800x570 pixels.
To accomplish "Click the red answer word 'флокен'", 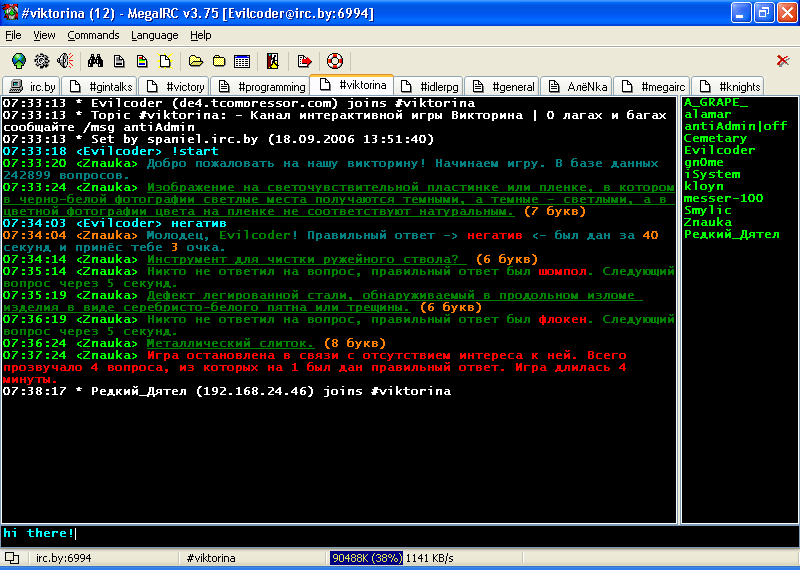I will tap(562, 319).
